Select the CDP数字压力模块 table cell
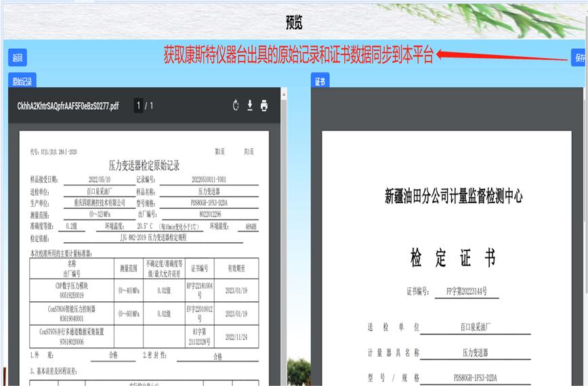Screen dimensions: 588x386 [x=72, y=290]
